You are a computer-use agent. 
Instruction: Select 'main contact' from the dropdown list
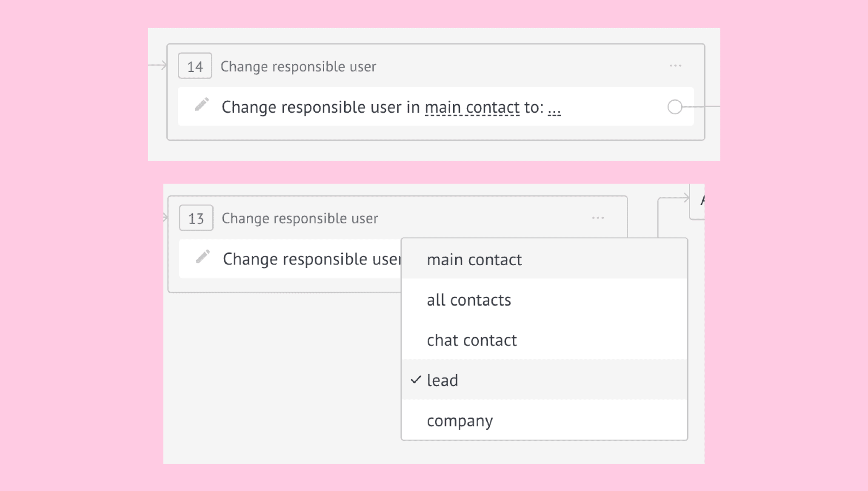544,259
